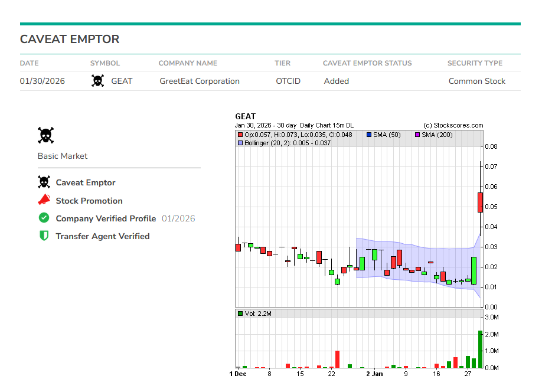Viewport: 542px width, 392px height.
Task: Click the green checkmark Verified Profile icon
Action: point(44,218)
